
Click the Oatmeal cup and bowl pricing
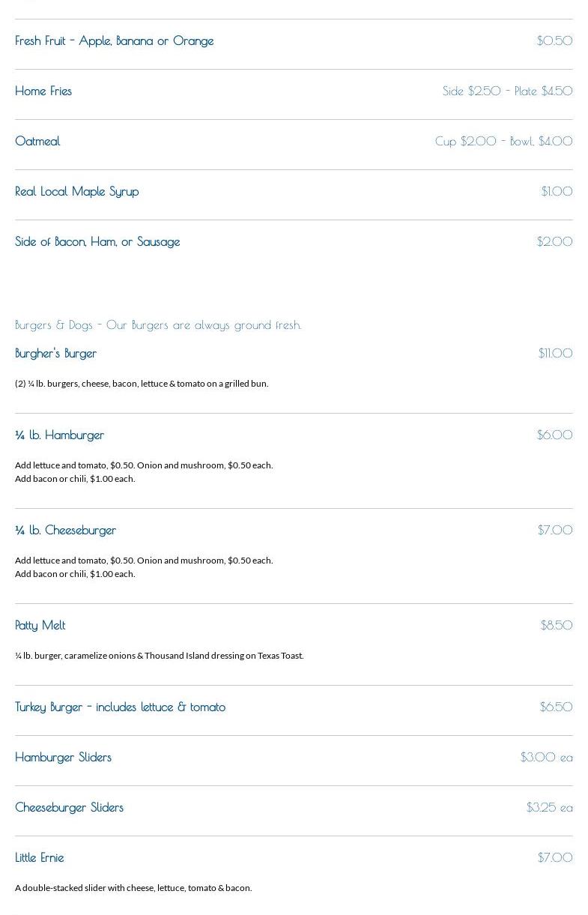(503, 141)
